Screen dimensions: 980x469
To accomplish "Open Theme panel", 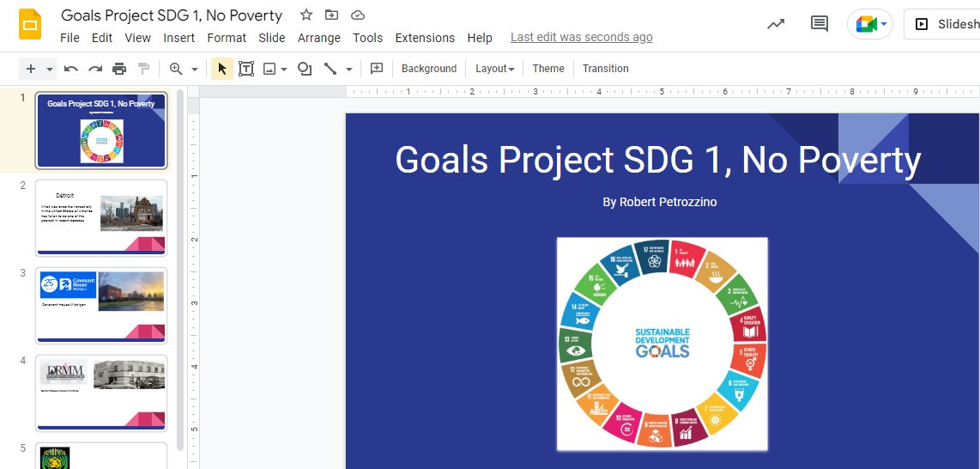I will pos(548,69).
